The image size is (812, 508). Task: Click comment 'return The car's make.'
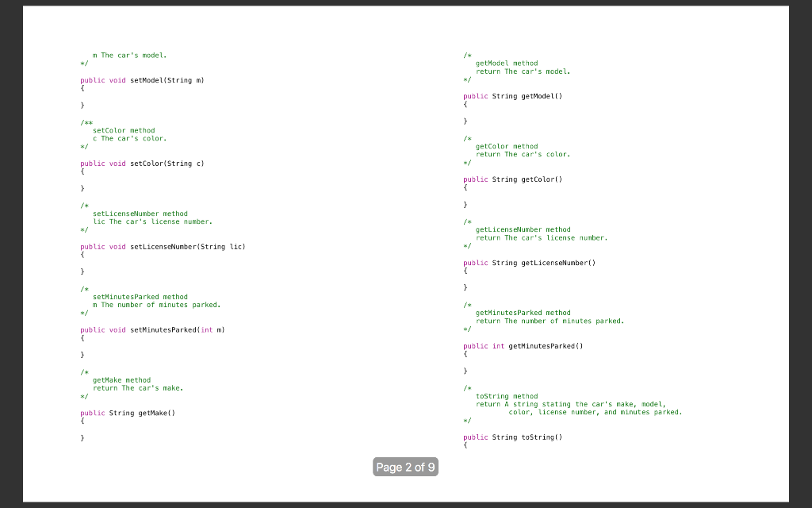click(x=138, y=388)
